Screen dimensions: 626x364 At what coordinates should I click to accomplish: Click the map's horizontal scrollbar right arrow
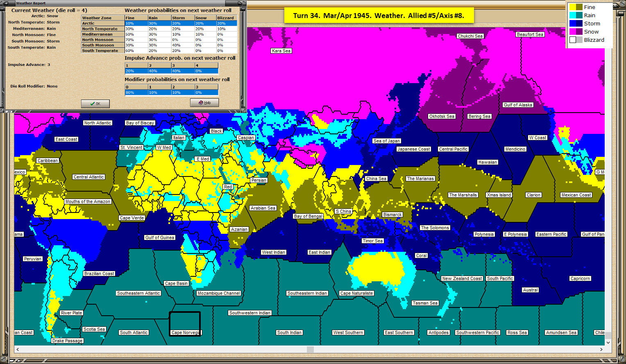601,349
